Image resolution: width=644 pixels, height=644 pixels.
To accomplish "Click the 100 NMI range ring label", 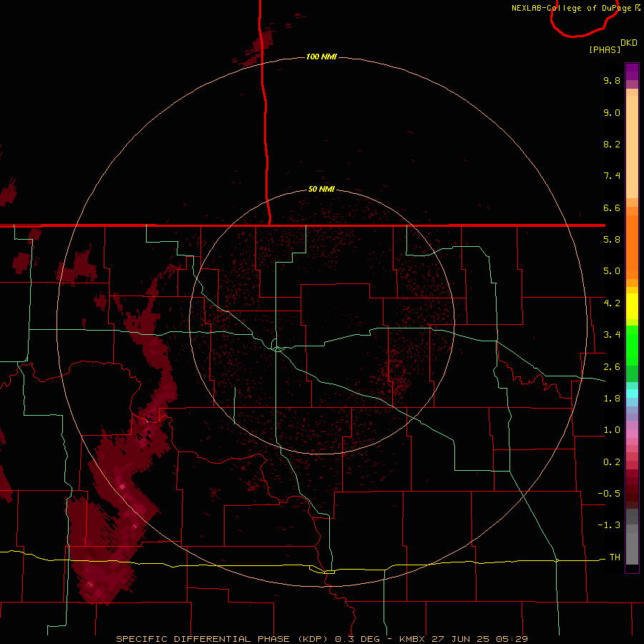I will click(321, 57).
